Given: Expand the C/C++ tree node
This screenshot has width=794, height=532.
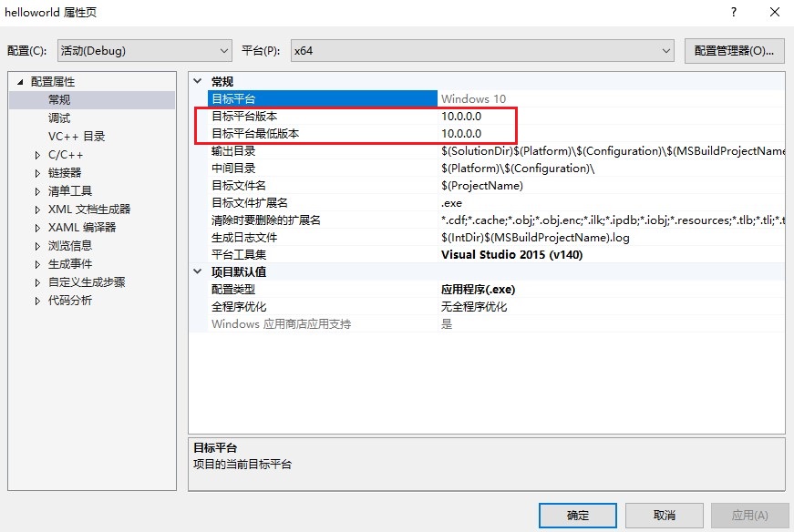Looking at the screenshot, I should [x=37, y=155].
